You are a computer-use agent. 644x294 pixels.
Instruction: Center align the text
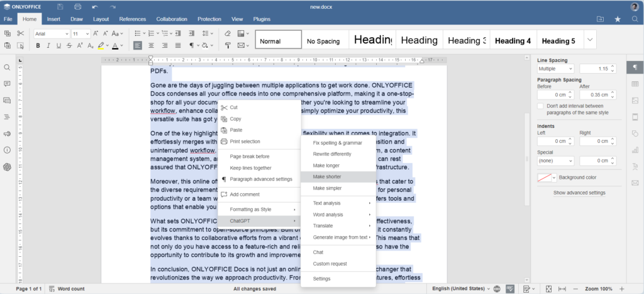(151, 45)
